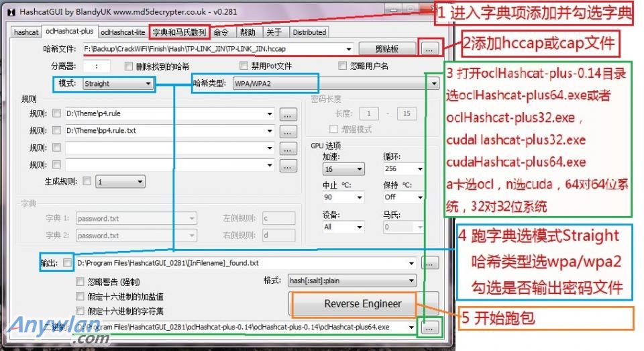Toggle the fourth empty rule checkbox
This screenshot has width=644, height=351.
(56, 164)
